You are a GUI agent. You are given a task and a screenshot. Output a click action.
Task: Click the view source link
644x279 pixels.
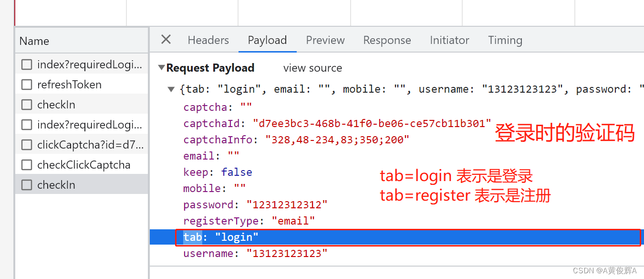(x=312, y=68)
